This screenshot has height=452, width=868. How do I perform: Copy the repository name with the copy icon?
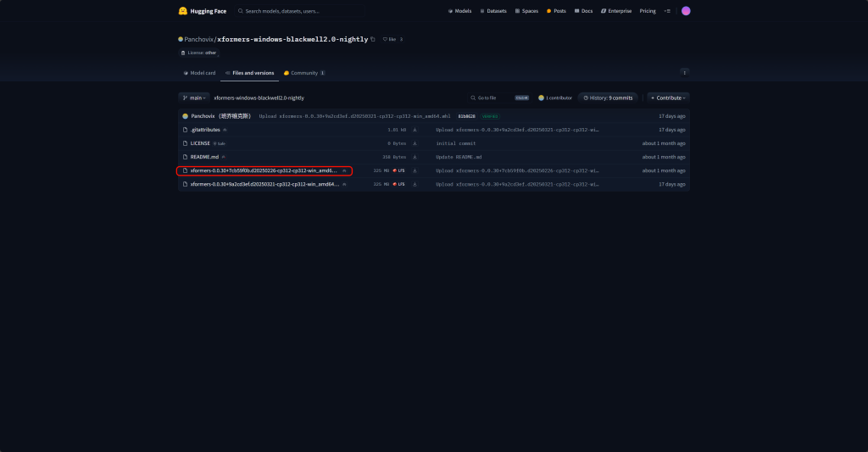373,39
